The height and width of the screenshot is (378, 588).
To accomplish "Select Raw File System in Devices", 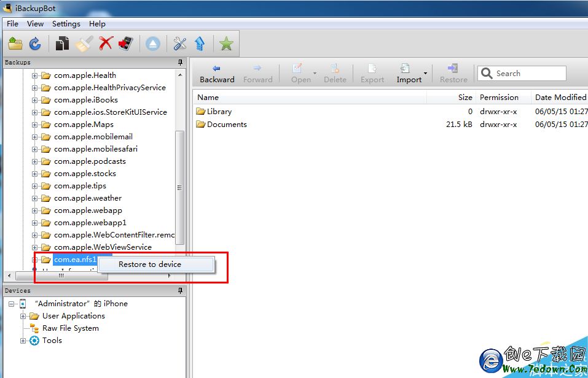I will [71, 328].
